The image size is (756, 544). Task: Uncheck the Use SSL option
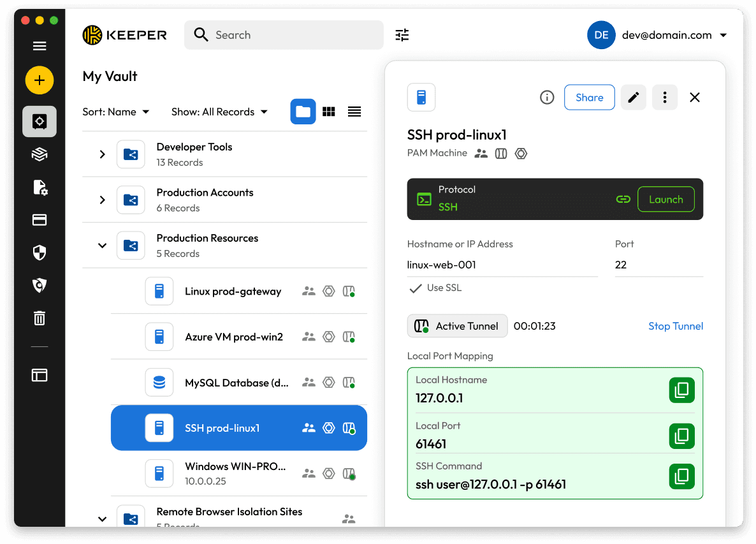(x=416, y=288)
